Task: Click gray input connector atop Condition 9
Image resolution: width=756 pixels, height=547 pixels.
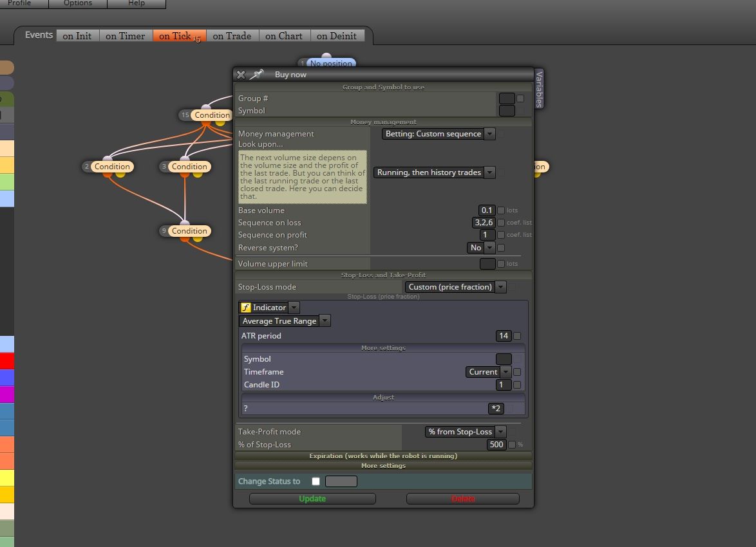Action: pos(185,223)
